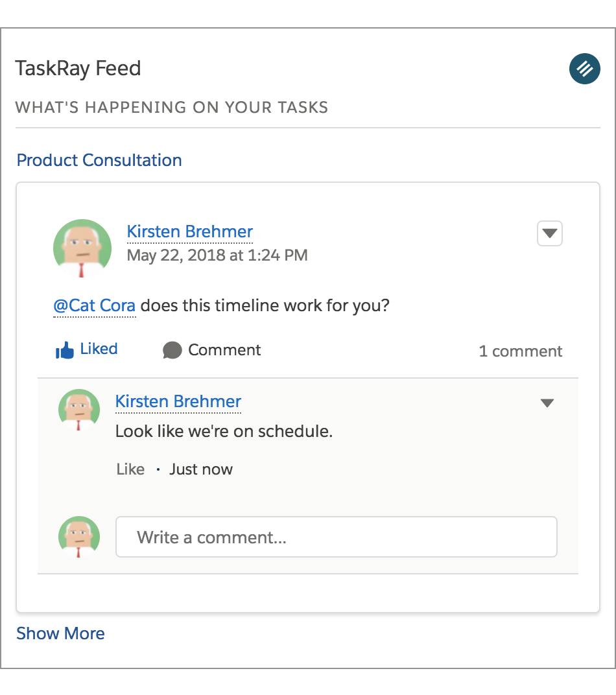Click the blue filter circle beside TaskRay Feed
Viewport: 616px width, 695px height.
pos(584,68)
